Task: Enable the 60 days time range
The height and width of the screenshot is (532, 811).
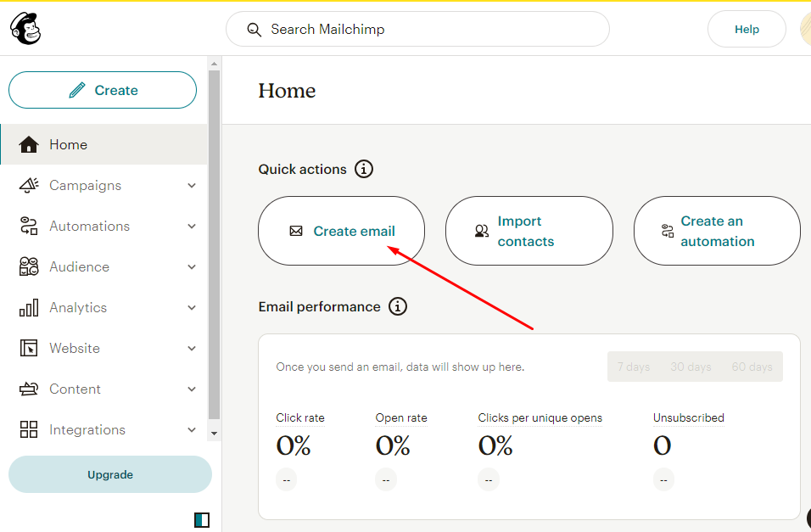Action: tap(752, 367)
